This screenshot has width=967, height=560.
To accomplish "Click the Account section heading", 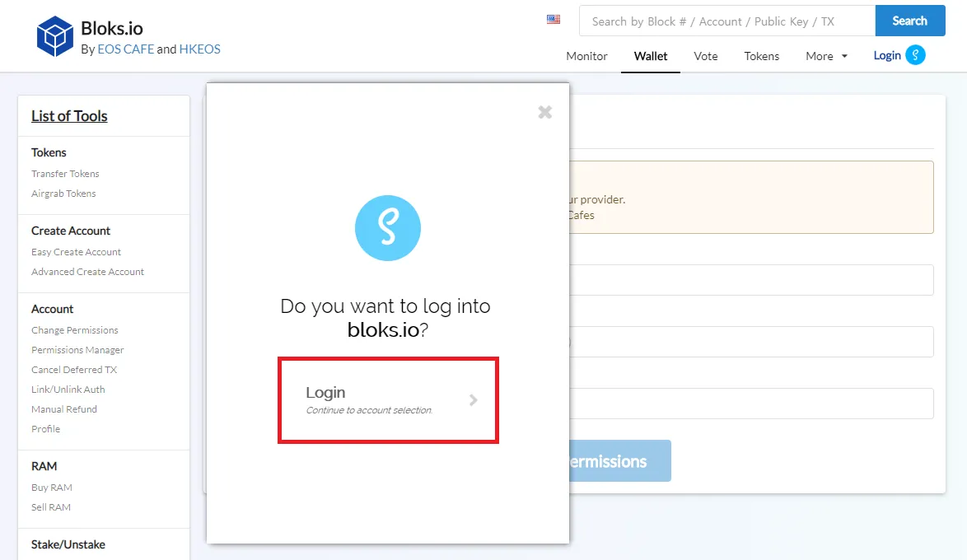I will pyautogui.click(x=53, y=309).
